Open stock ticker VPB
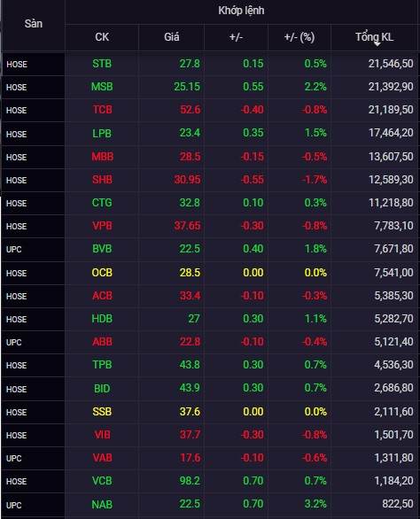The width and height of the screenshot is (420, 519). [x=103, y=226]
